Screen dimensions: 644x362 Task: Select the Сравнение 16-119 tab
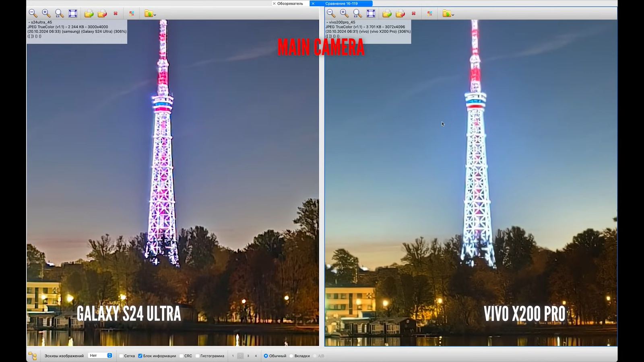tap(341, 3)
